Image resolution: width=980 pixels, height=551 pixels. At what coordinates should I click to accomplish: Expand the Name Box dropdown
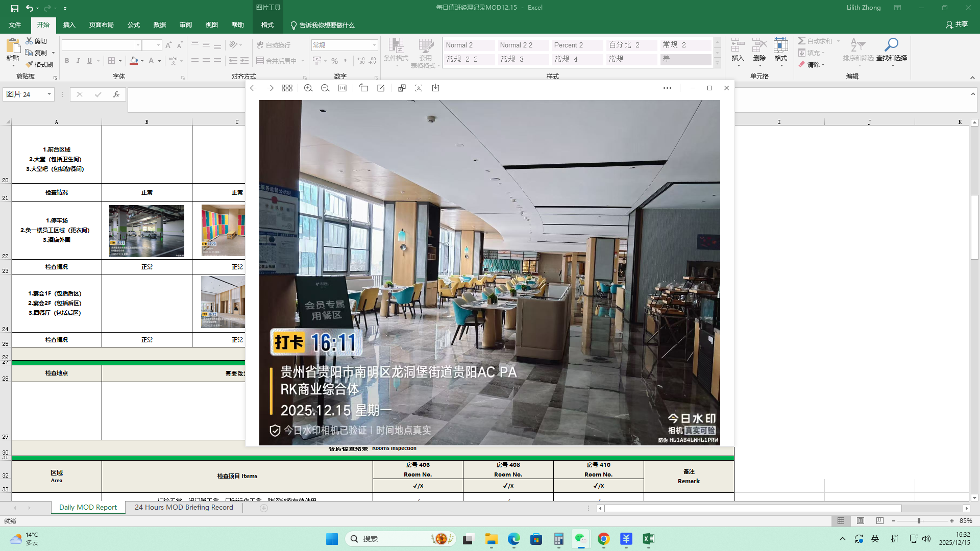(x=49, y=94)
